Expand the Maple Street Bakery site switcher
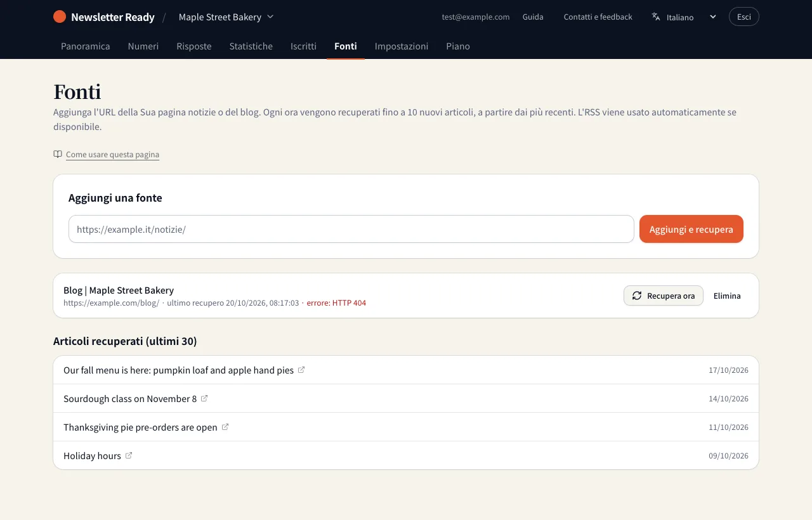Screen dimensions: 812x520 tap(226, 17)
